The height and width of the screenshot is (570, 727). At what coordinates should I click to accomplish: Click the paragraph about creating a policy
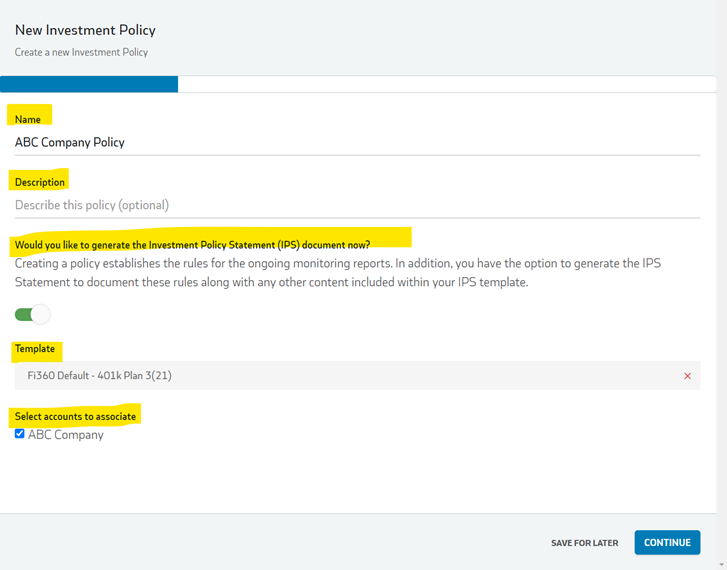[338, 273]
